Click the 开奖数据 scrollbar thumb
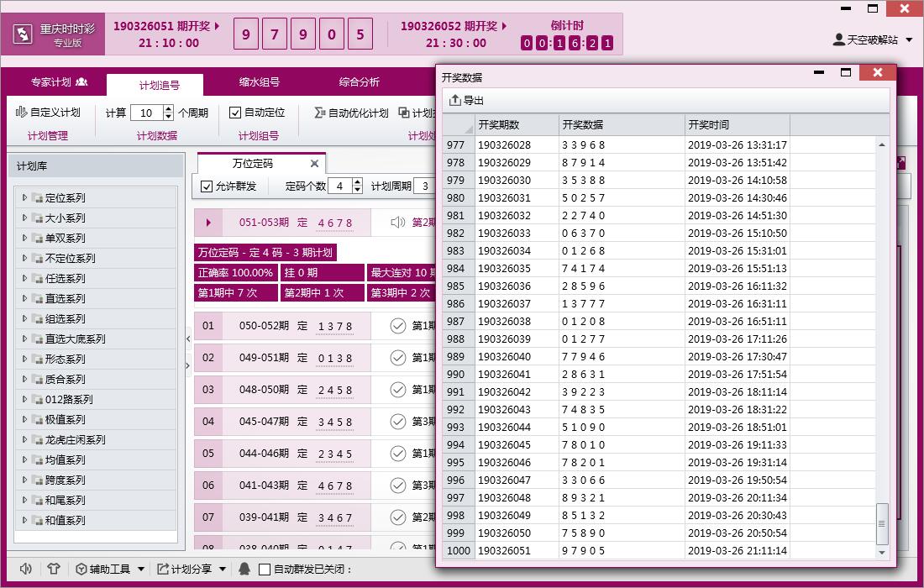Screen dimensions: 924x588 tap(881, 523)
